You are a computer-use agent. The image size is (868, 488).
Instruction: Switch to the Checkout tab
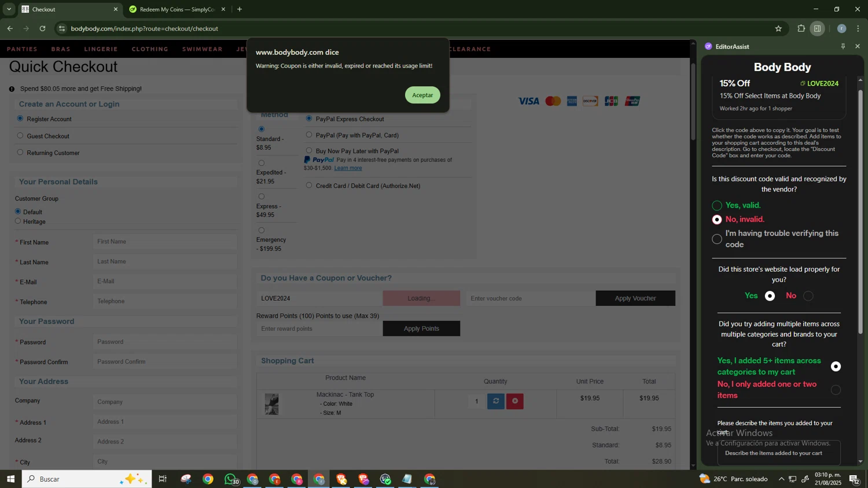[69, 9]
